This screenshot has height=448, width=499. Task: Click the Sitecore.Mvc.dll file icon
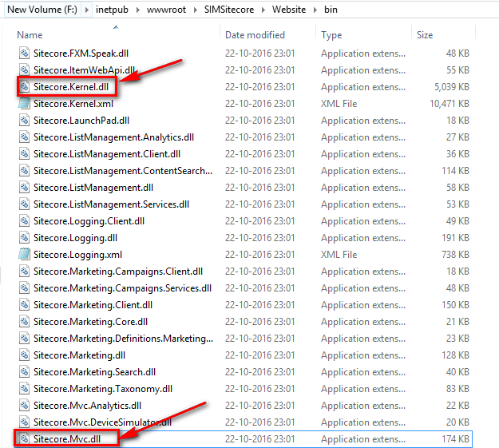(x=24, y=438)
